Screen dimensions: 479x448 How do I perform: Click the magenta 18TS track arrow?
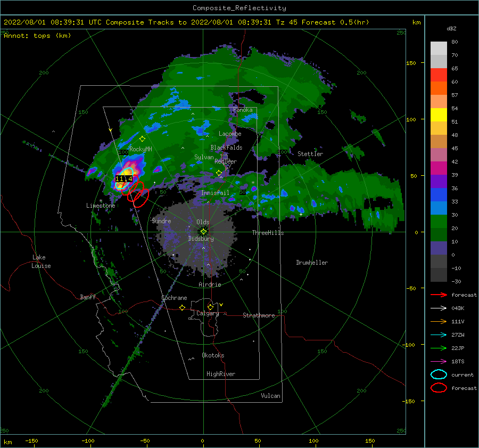click(439, 362)
